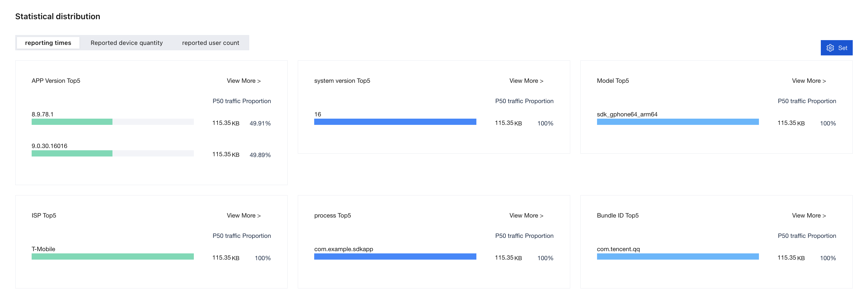Open the reported user count tab

pyautogui.click(x=211, y=43)
